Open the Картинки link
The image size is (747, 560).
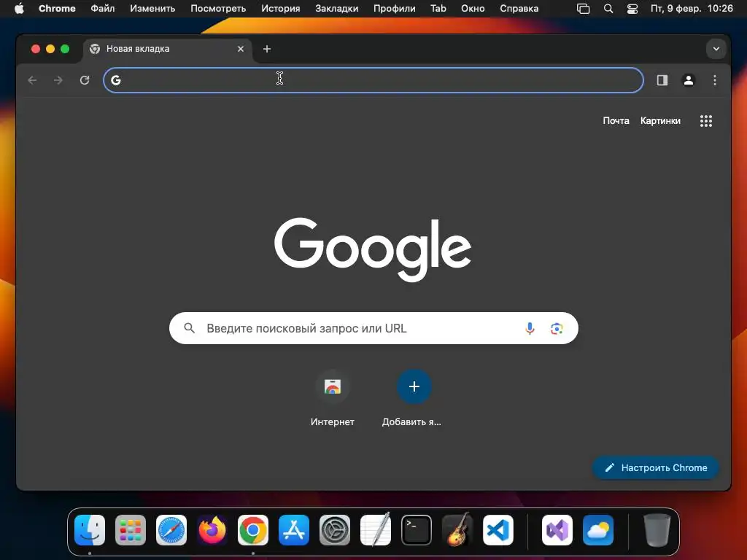(x=660, y=121)
